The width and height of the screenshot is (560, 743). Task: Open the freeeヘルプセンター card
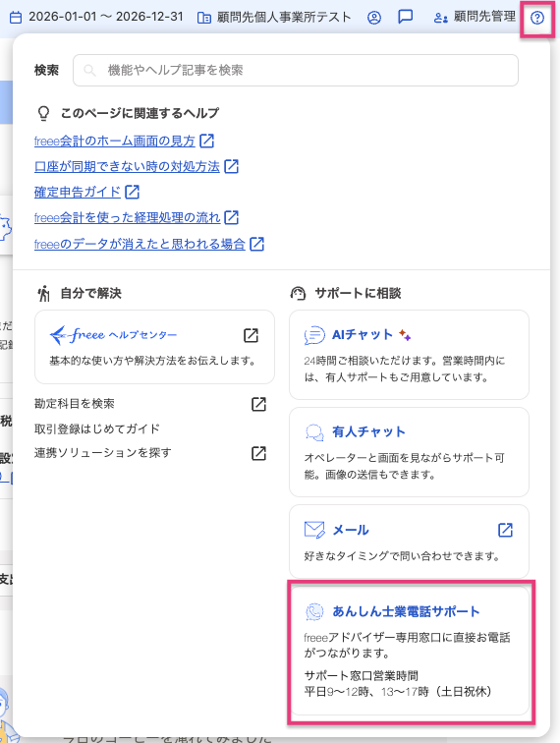[154, 347]
